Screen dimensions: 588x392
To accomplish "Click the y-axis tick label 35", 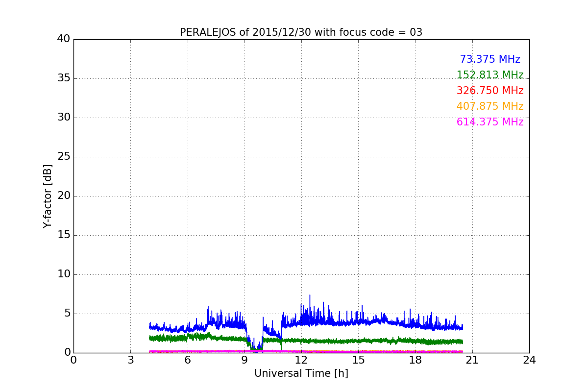I will point(64,78).
